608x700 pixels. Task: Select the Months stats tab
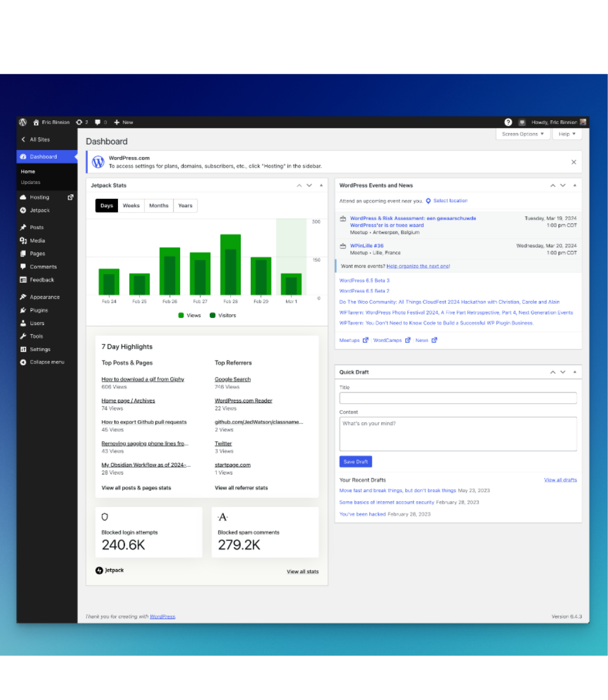pos(158,206)
